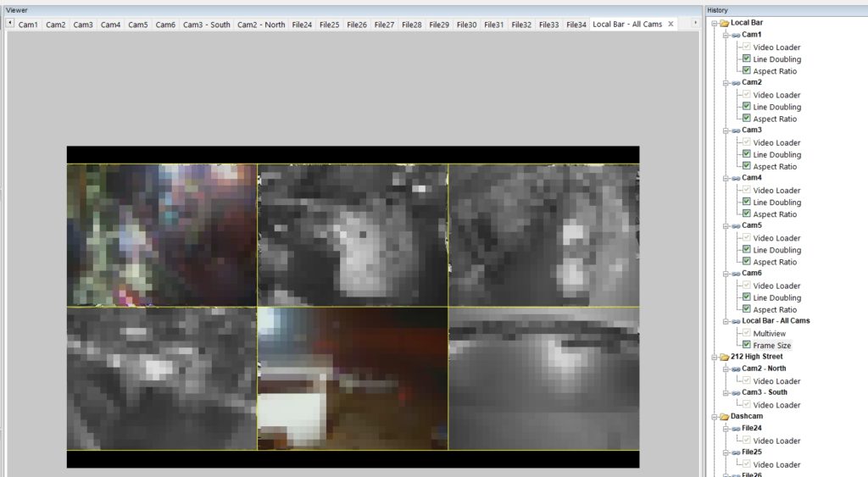Screen dimensions: 868x477
Task: Click the Dashcam folder icon
Action: click(x=724, y=417)
